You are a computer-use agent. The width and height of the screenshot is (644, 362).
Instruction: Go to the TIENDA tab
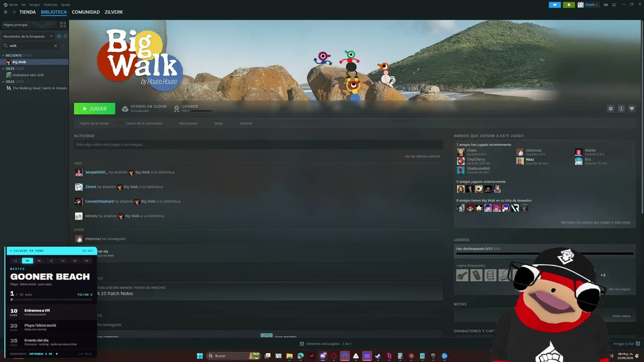[x=28, y=12]
